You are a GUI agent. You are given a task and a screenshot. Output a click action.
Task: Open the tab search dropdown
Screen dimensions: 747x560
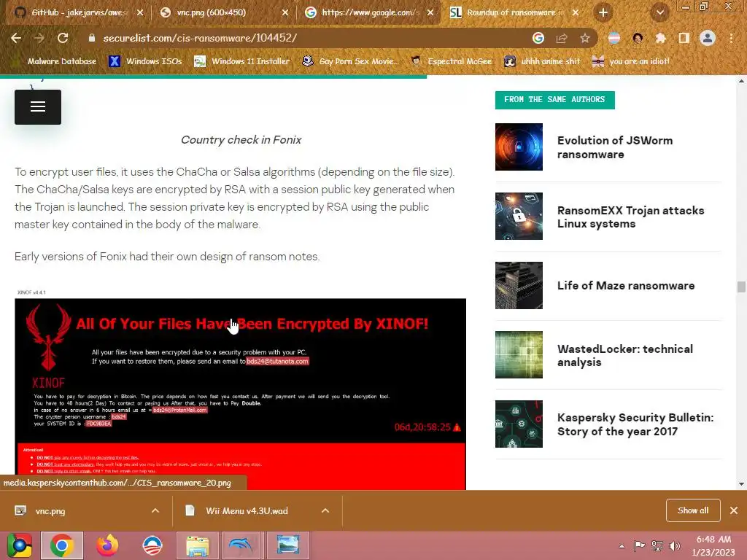[660, 12]
